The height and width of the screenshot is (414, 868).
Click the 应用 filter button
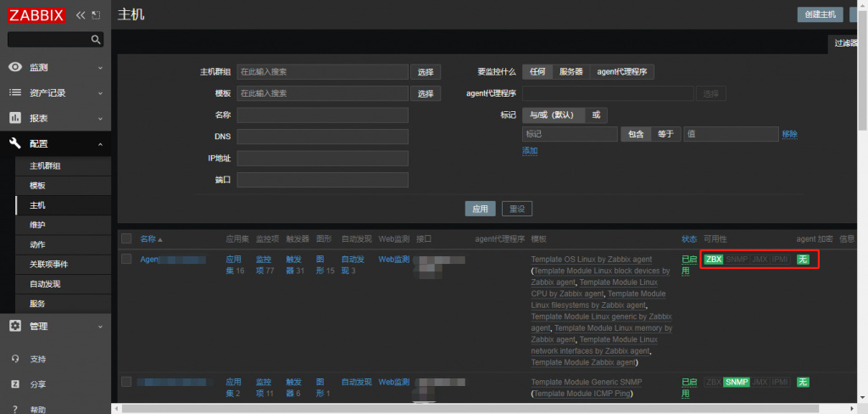pyautogui.click(x=480, y=209)
